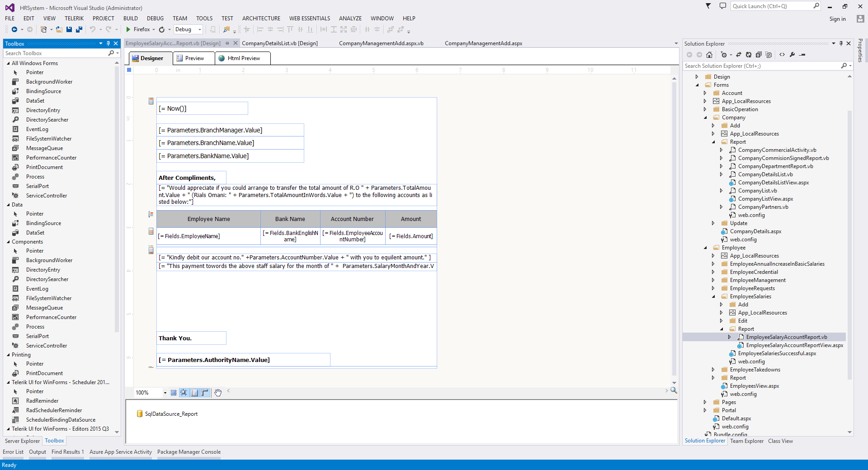
Task: Toggle rulers visibility in the report designer
Action: (205, 393)
